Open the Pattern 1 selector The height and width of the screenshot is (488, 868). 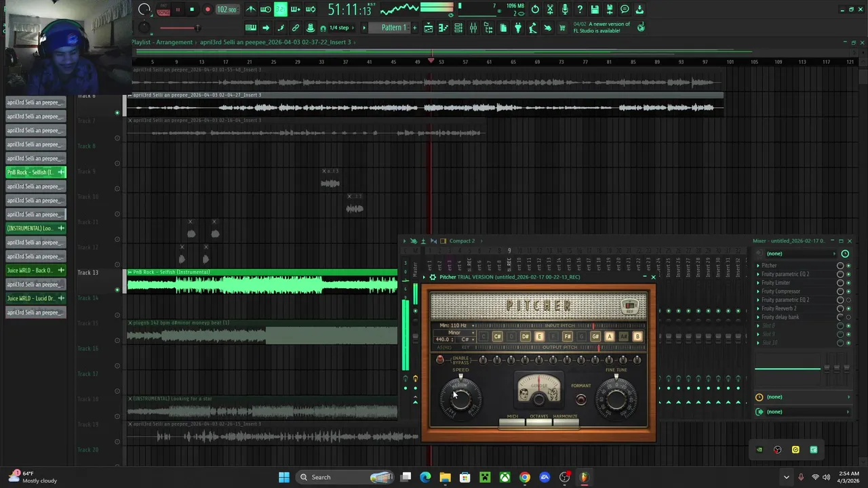click(x=393, y=28)
